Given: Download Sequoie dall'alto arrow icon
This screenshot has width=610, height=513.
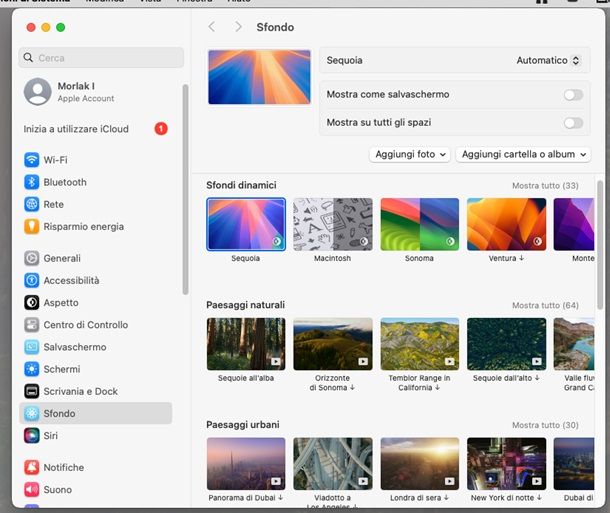Looking at the screenshot, I should coord(537,378).
